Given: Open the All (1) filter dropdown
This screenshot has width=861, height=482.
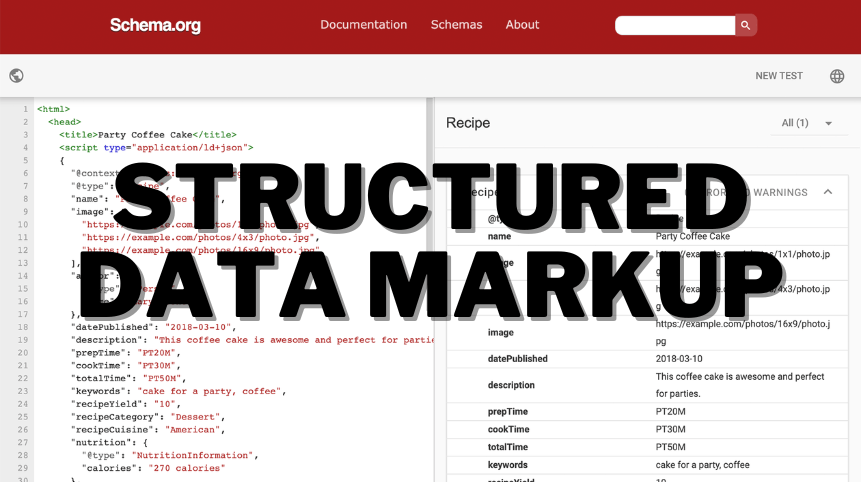Looking at the screenshot, I should [x=807, y=123].
